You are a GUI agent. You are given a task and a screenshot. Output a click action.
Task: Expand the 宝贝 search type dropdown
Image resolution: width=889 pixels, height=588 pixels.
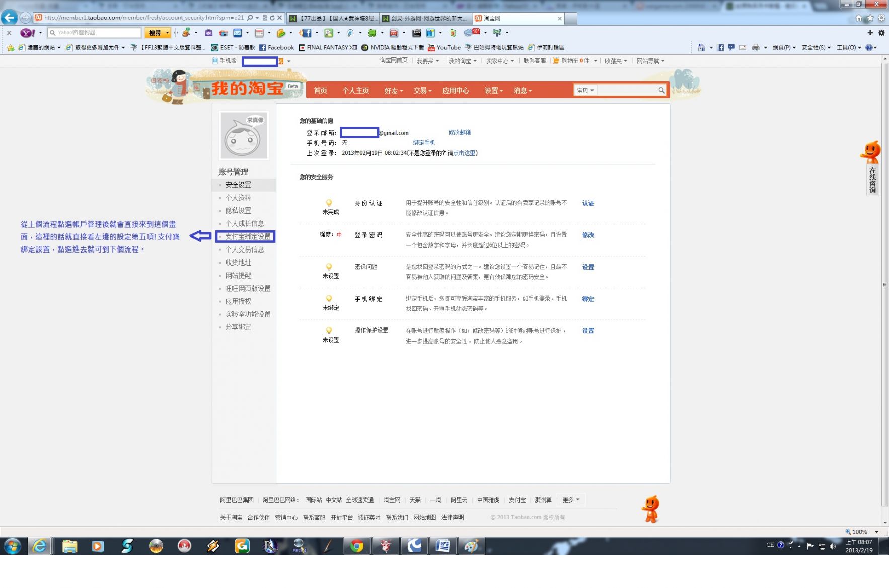click(585, 90)
